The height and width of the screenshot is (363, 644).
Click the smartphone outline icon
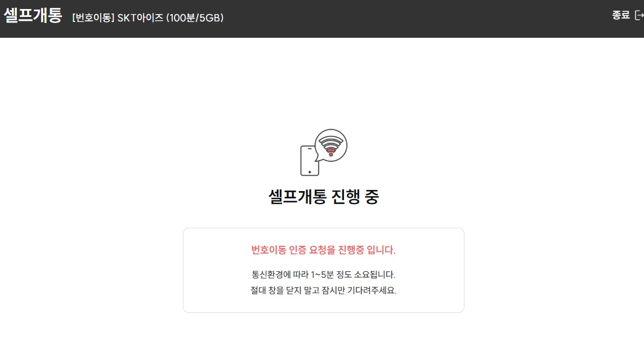pyautogui.click(x=309, y=160)
